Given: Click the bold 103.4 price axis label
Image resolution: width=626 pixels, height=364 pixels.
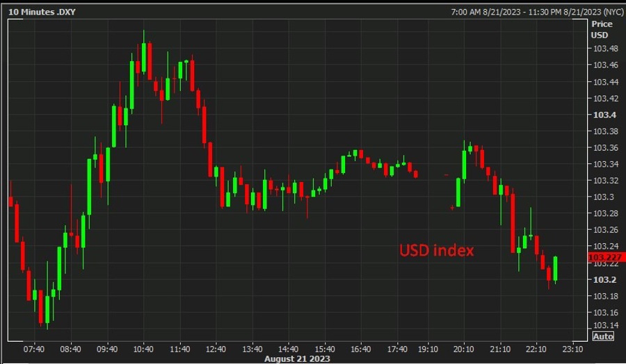Looking at the screenshot, I should coord(604,115).
